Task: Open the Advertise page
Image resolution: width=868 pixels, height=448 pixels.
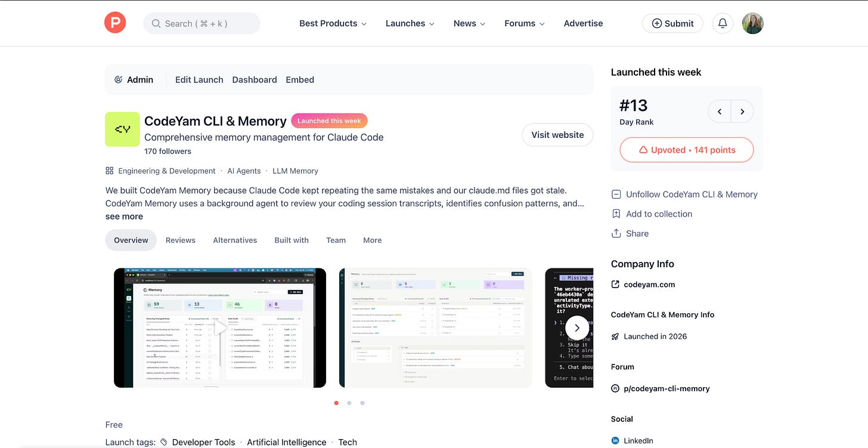Action: (583, 23)
